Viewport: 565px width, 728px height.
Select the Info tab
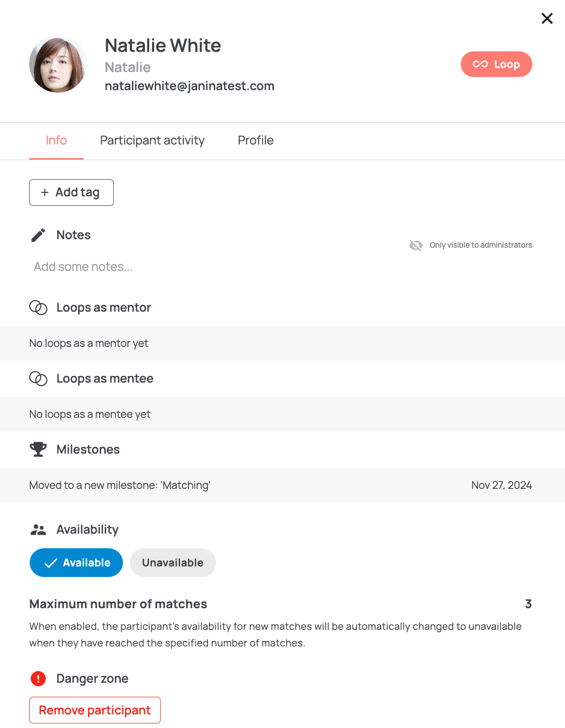coord(56,140)
